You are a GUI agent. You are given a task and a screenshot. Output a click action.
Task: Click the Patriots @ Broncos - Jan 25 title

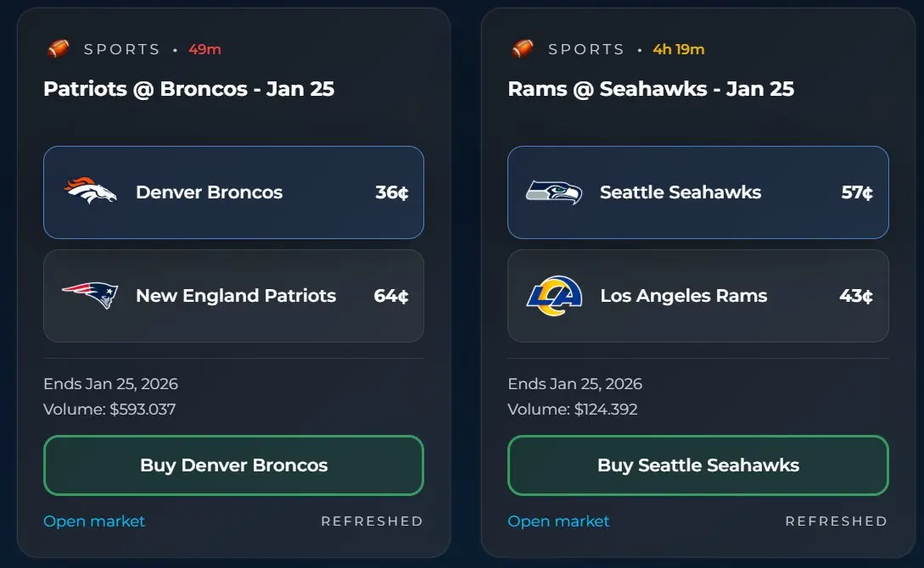pyautogui.click(x=188, y=89)
